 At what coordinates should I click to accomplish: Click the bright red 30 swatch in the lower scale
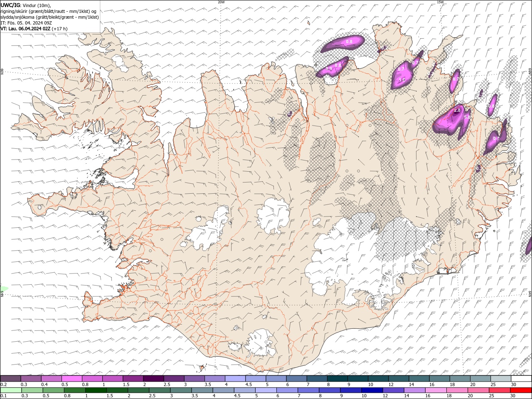[x=521, y=390]
